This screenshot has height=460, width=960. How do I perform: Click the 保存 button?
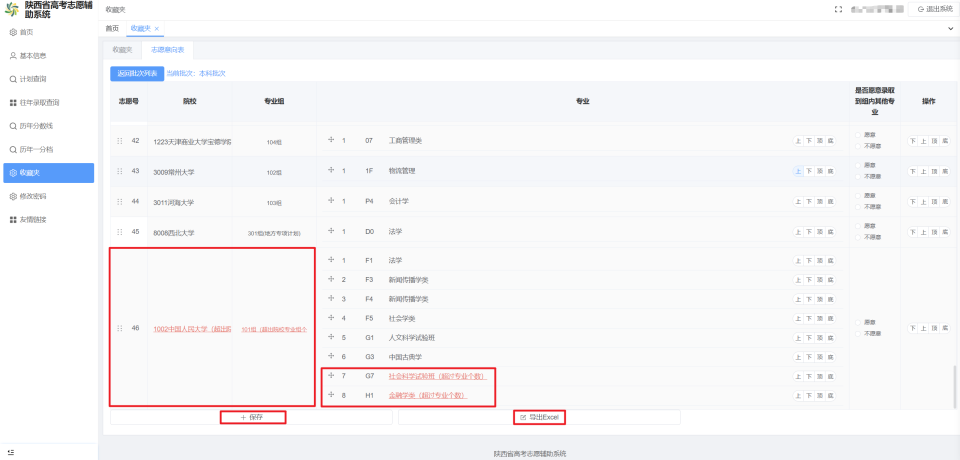(252, 417)
